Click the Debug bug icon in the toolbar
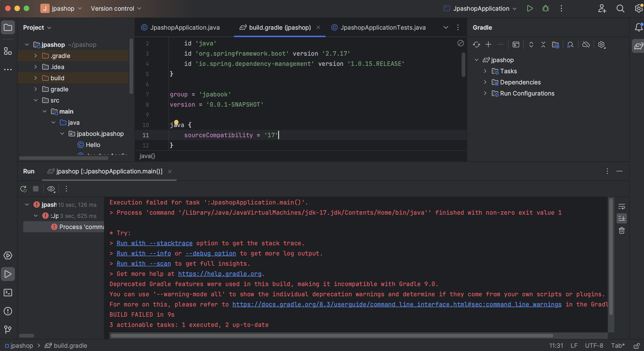 (545, 9)
